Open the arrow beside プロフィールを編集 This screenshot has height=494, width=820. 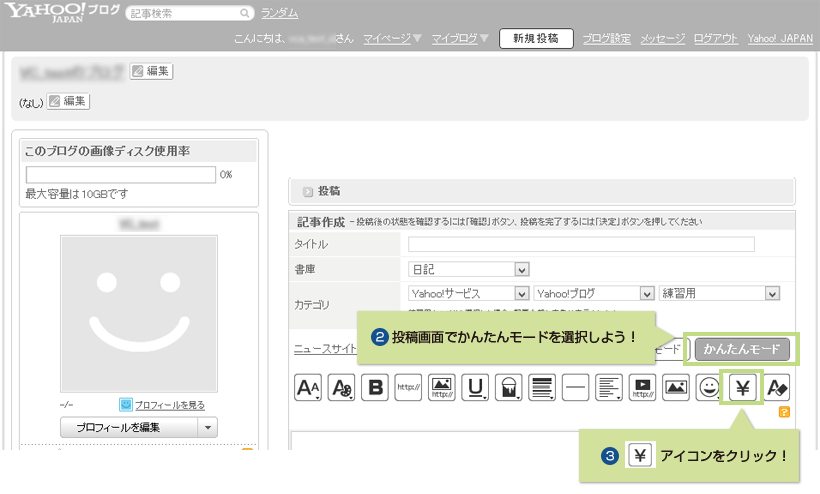click(x=208, y=427)
